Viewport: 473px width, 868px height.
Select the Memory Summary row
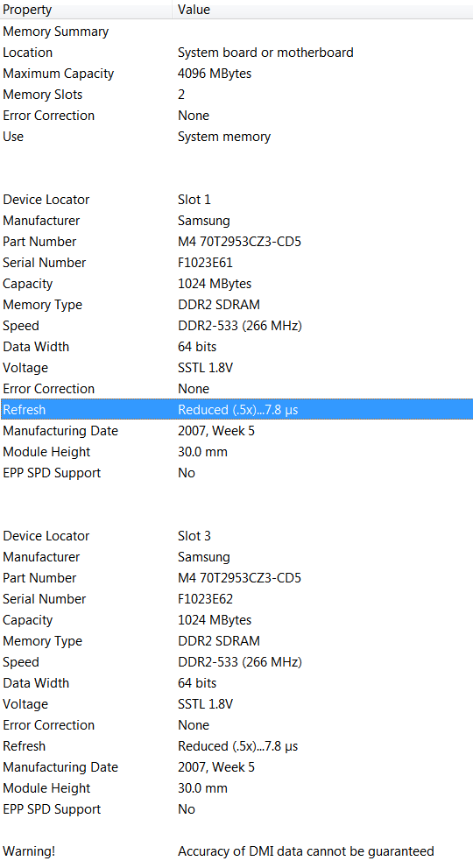[x=236, y=32]
